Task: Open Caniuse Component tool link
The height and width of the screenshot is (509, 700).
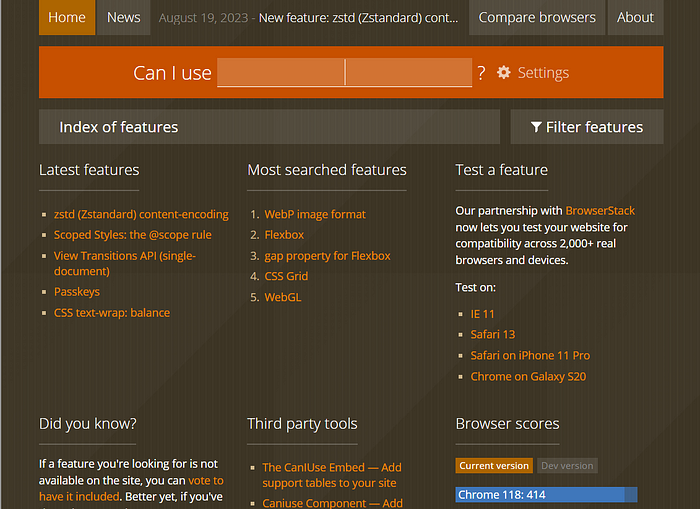Action: [x=332, y=503]
